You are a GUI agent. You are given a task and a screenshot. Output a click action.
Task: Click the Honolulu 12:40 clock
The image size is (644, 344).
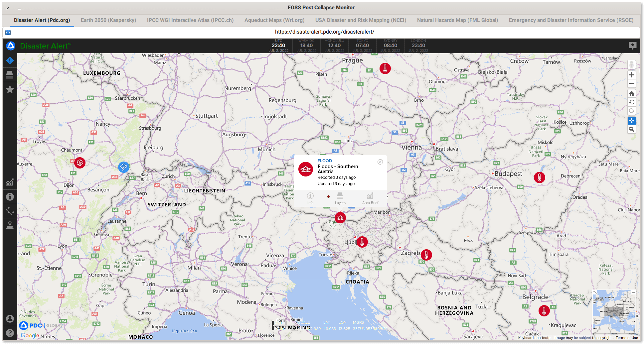[334, 46]
